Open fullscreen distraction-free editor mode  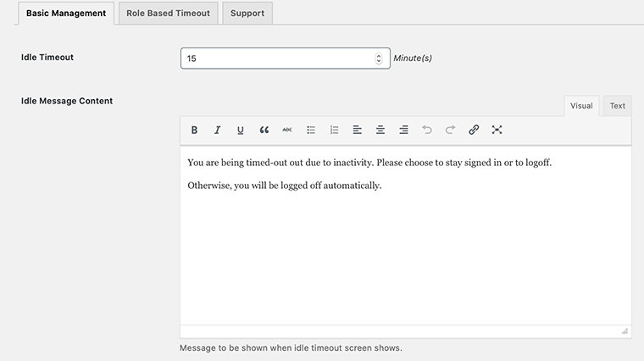pos(497,131)
